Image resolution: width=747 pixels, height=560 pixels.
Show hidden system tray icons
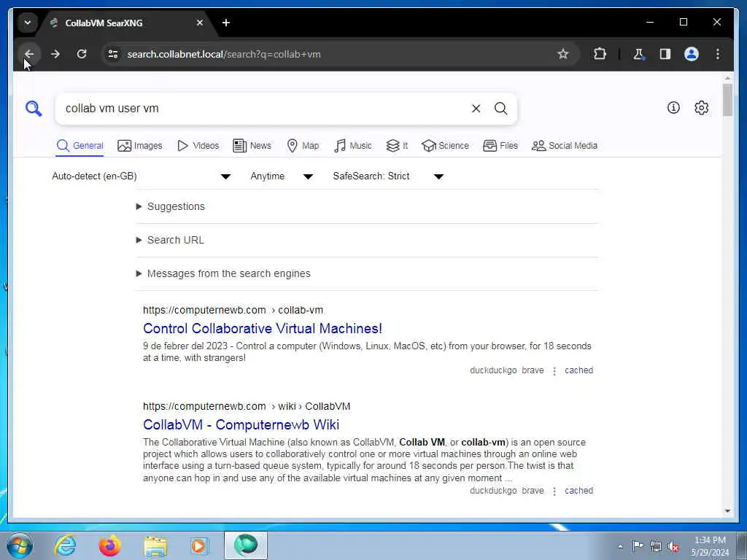[620, 546]
